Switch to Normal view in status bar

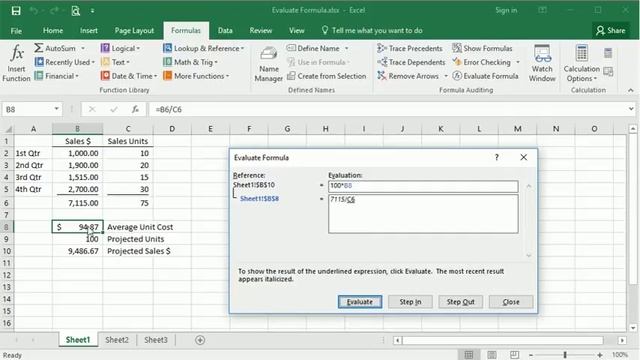point(469,355)
